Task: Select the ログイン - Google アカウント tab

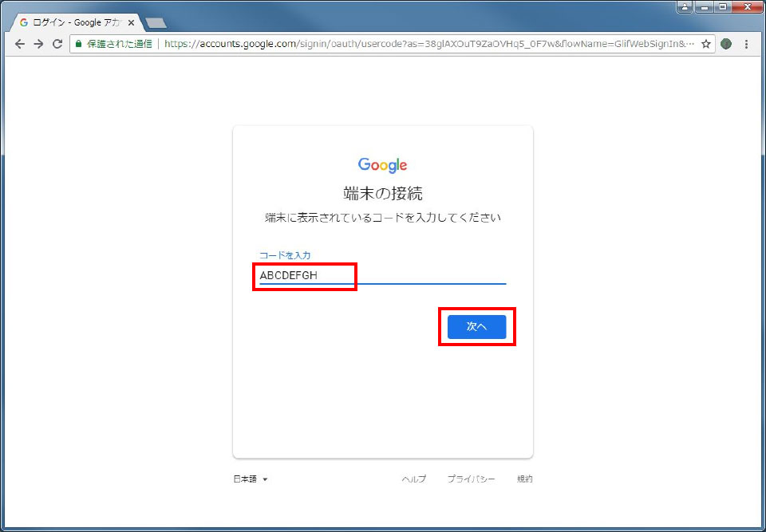Action: pyautogui.click(x=78, y=23)
